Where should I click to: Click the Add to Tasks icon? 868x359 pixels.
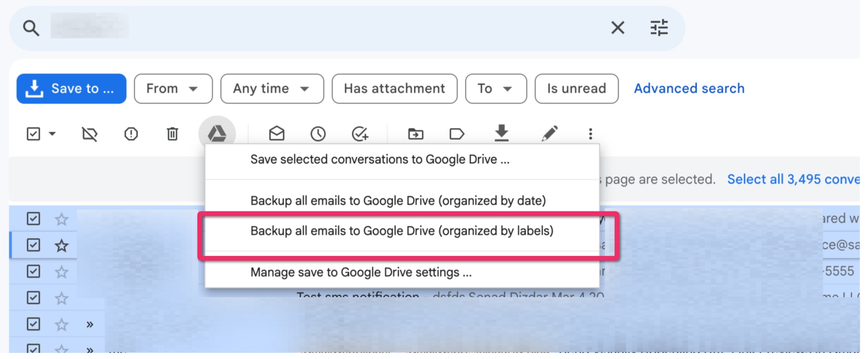tap(360, 134)
